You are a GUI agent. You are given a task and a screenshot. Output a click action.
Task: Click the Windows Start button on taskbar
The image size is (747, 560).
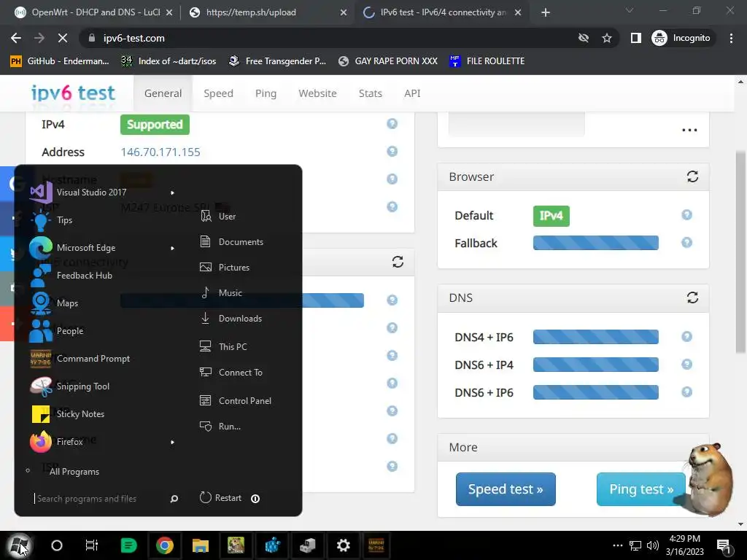tap(20, 545)
